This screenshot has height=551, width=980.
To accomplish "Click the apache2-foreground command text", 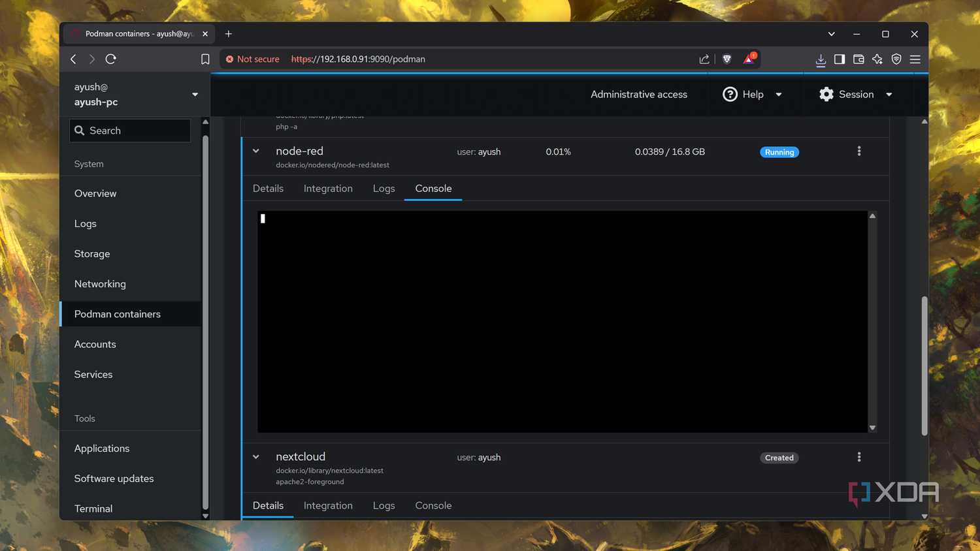I will pos(310,482).
